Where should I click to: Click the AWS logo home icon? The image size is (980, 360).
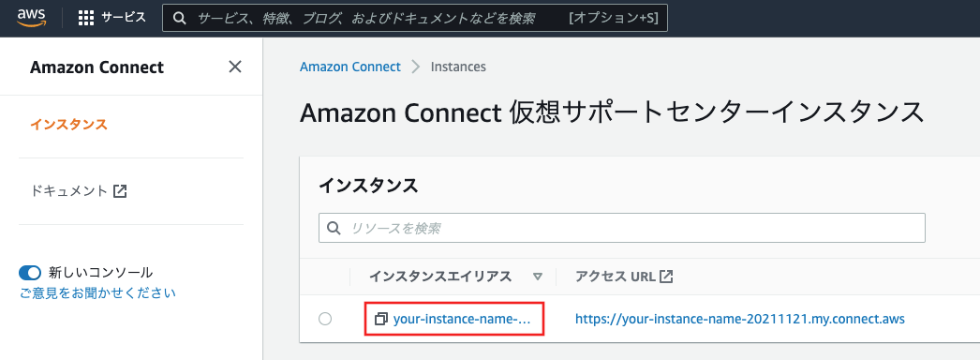30,18
